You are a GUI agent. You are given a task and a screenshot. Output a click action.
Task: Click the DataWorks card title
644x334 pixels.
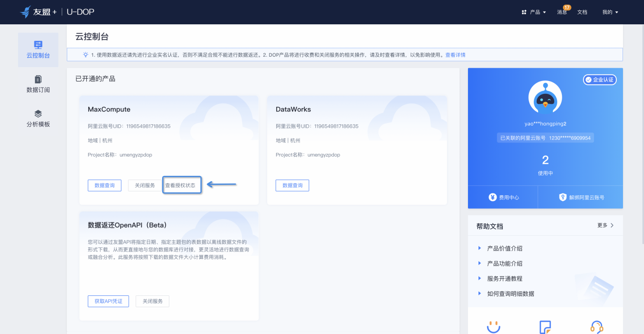293,109
